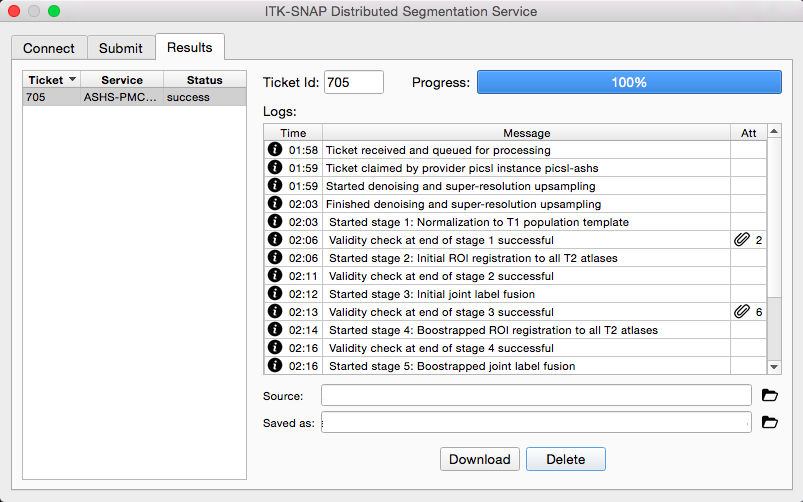The image size is (803, 502).
Task: Click info icon for 'Ticket received and queued' log
Action: coord(275,149)
